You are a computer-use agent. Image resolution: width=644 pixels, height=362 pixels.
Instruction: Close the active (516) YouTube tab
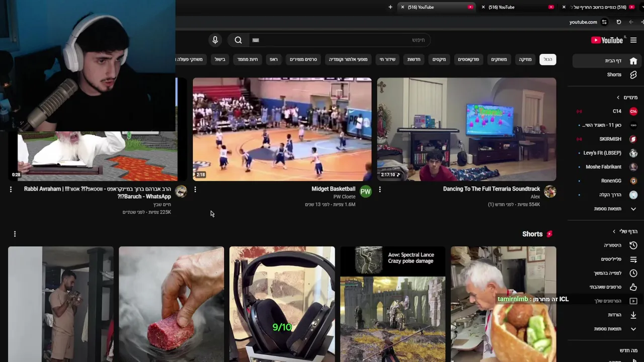click(403, 7)
